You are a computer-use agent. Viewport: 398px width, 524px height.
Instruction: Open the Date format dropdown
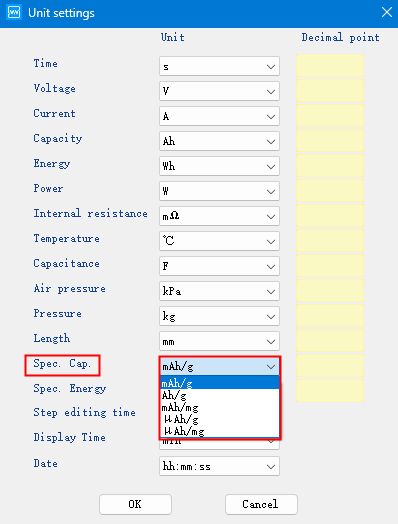219,467
